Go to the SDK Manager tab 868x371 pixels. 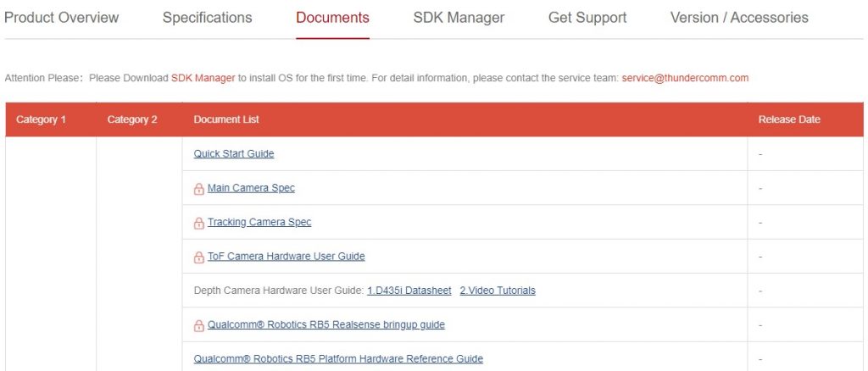(x=459, y=18)
